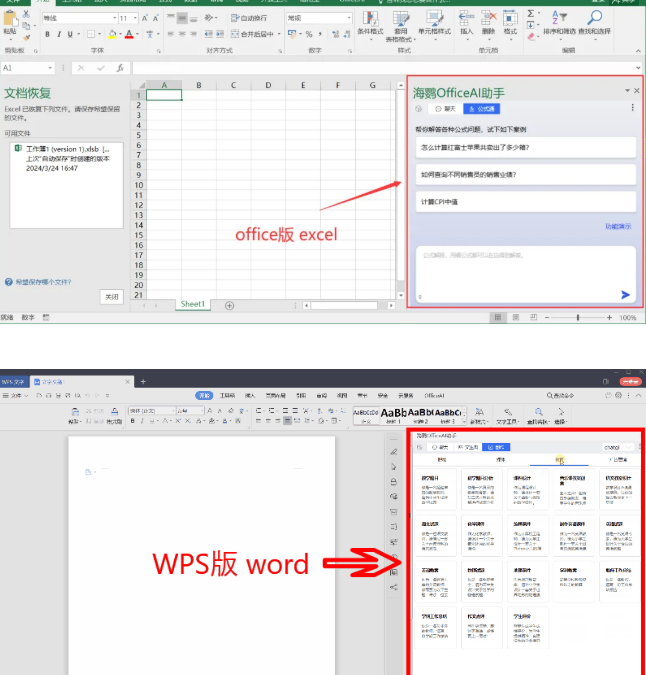Open the OfficeAI tab in WPS Writer

point(434,395)
